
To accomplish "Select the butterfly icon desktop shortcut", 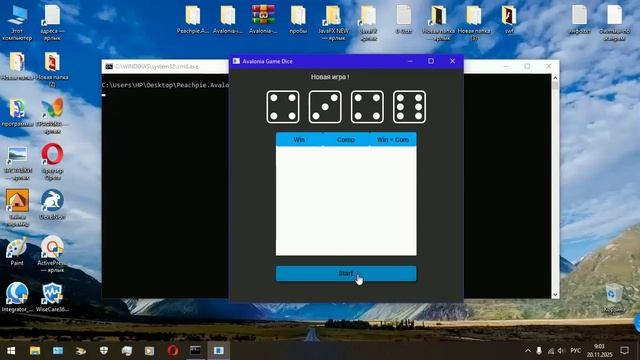I will (x=52, y=116).
